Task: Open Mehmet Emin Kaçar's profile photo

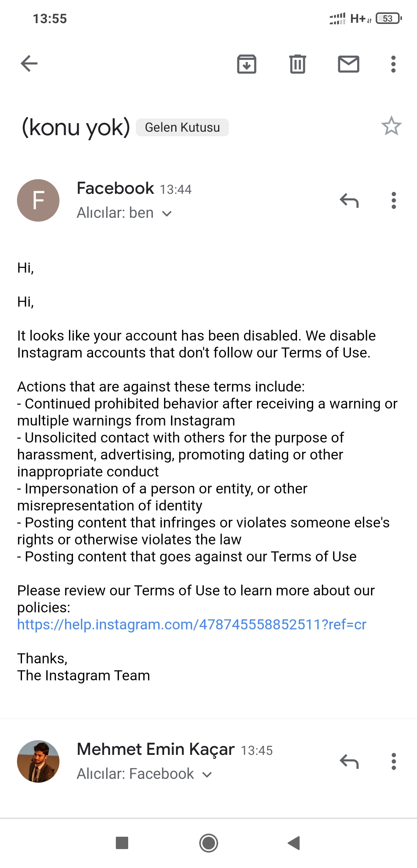Action: (38, 761)
